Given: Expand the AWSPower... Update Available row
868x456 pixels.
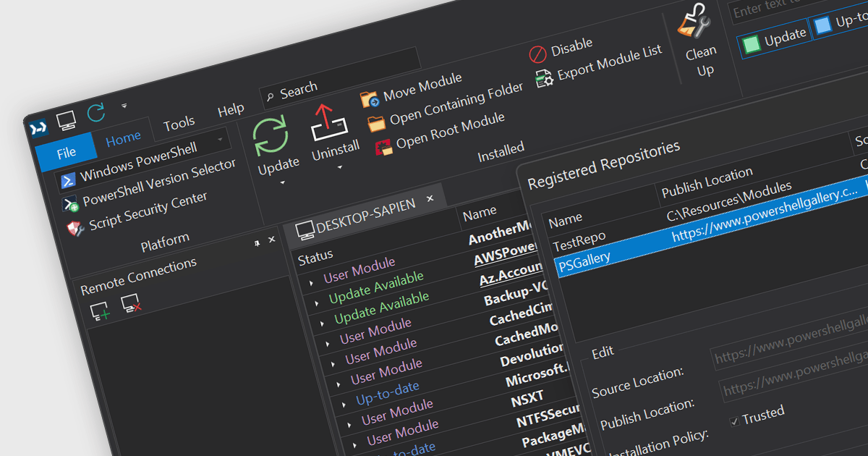Looking at the screenshot, I should click(317, 304).
